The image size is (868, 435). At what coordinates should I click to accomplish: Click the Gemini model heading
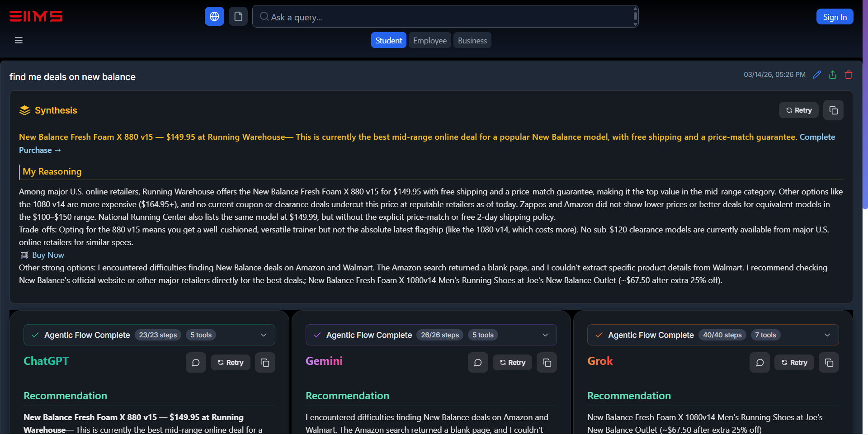pyautogui.click(x=324, y=361)
